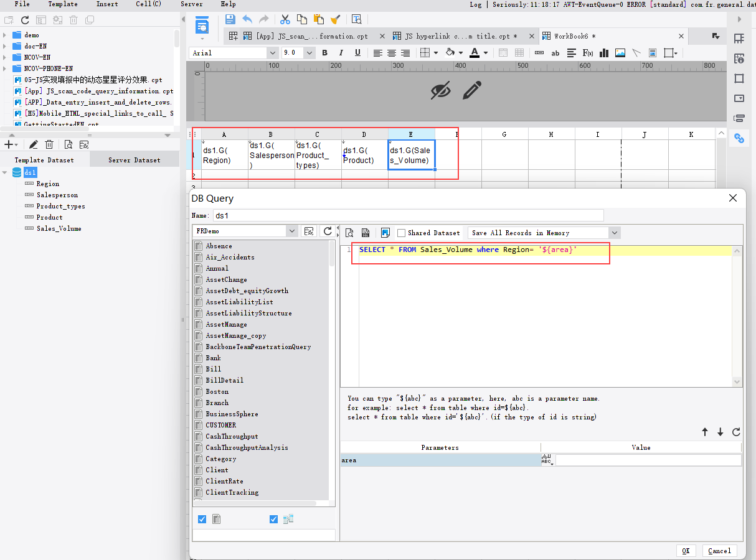Switch to the Server Dataset tab
756x560 pixels.
click(x=135, y=160)
